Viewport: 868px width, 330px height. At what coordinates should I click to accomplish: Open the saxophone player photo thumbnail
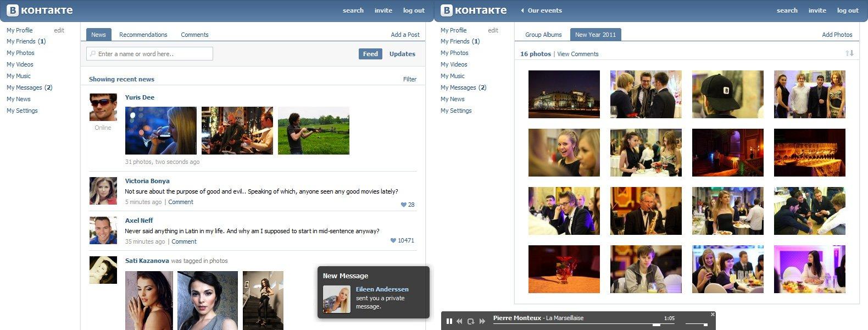(646, 211)
